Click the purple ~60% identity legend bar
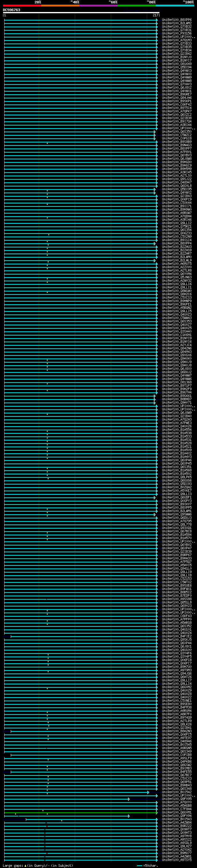197x868 pixels. click(98, 6)
